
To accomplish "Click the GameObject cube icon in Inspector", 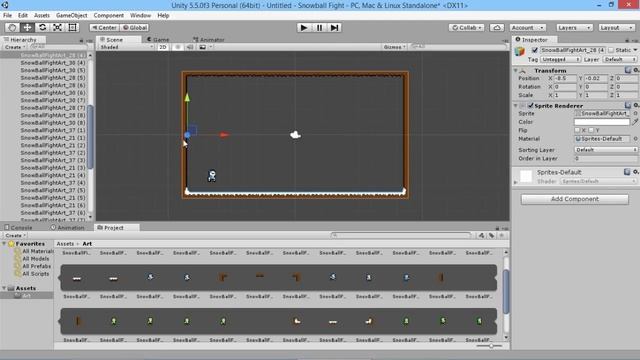I will click(520, 52).
